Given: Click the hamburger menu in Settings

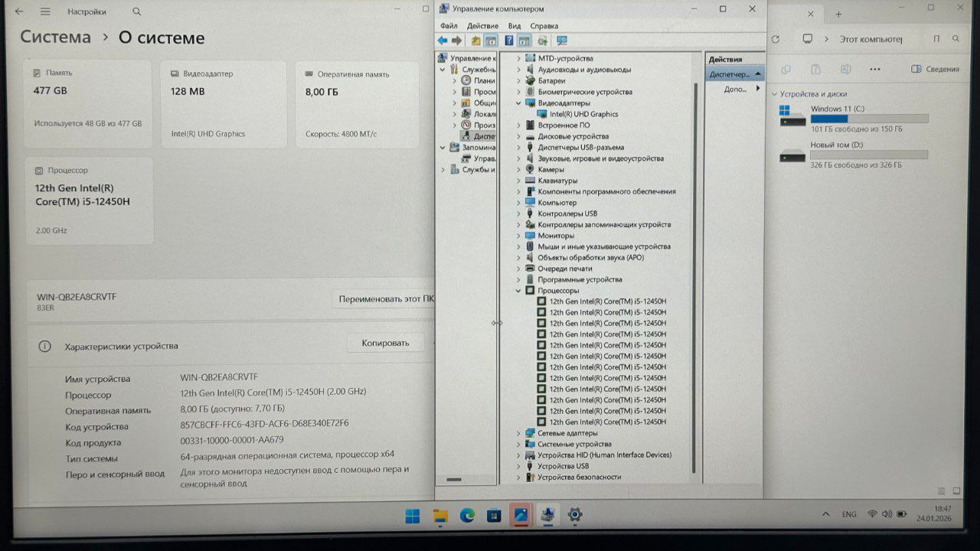Looking at the screenshot, I should pyautogui.click(x=45, y=11).
